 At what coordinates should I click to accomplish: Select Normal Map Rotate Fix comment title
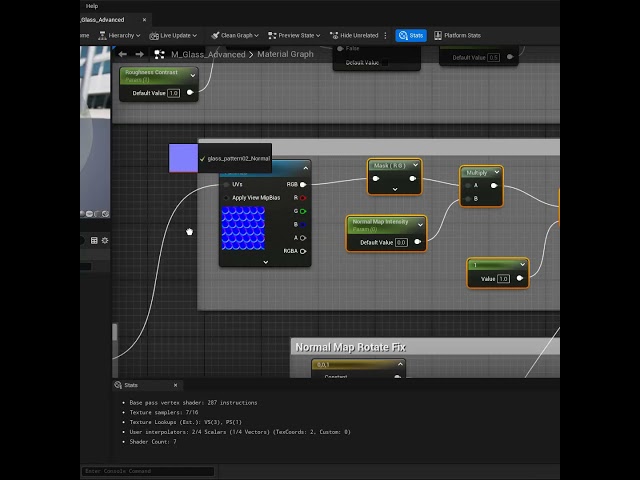pyautogui.click(x=350, y=347)
